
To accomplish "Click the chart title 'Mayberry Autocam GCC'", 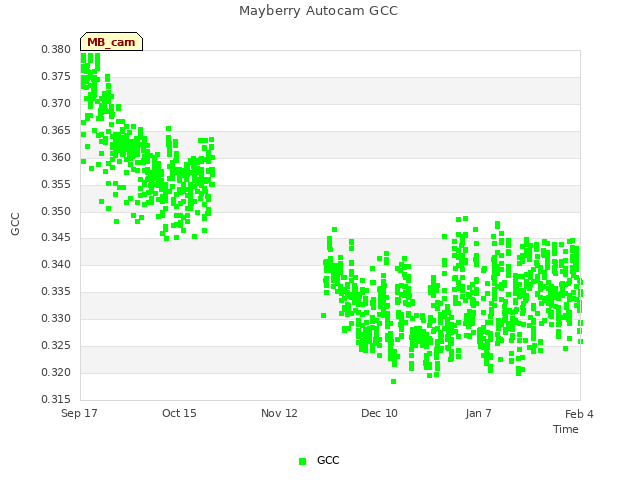I will [x=318, y=11].
